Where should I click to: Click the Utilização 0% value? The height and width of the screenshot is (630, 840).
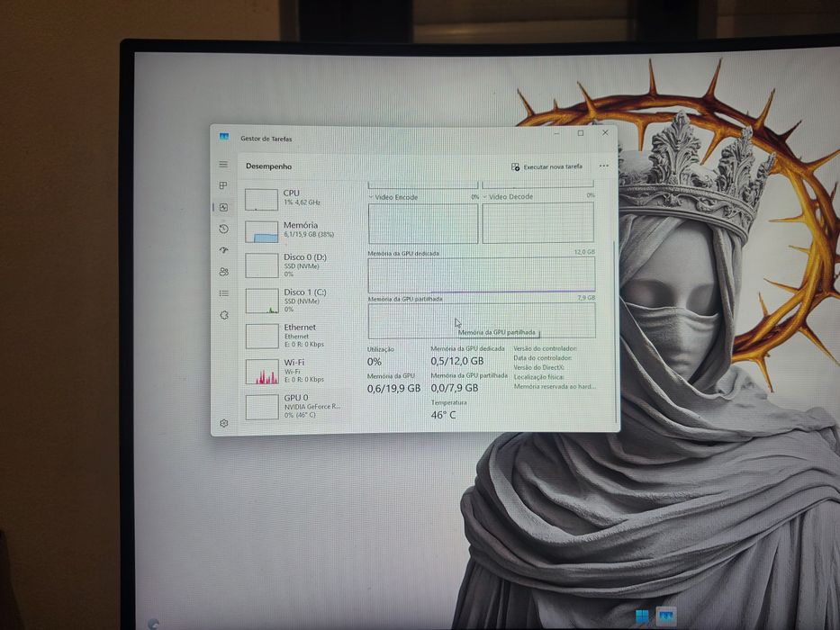pos(375,362)
